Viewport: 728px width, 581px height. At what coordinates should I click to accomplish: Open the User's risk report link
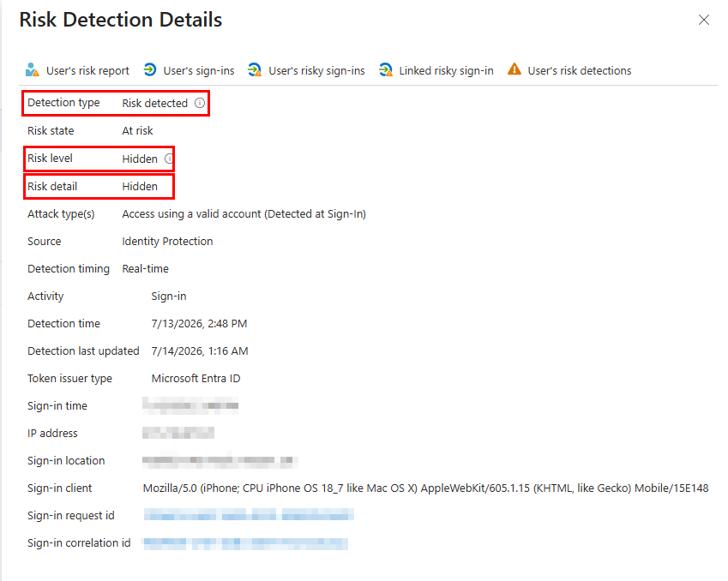click(87, 70)
